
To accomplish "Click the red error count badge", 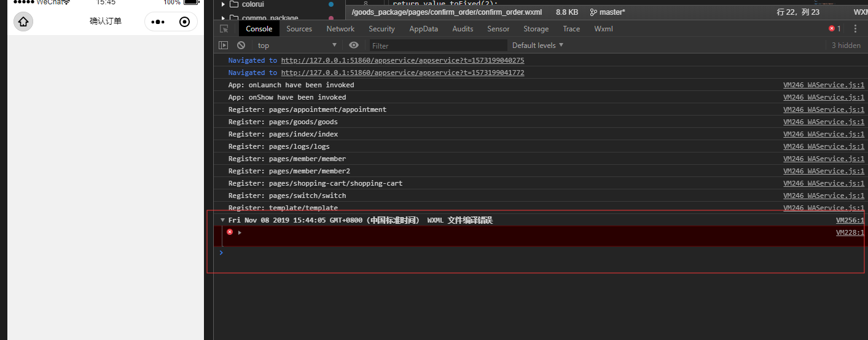I will [x=834, y=29].
